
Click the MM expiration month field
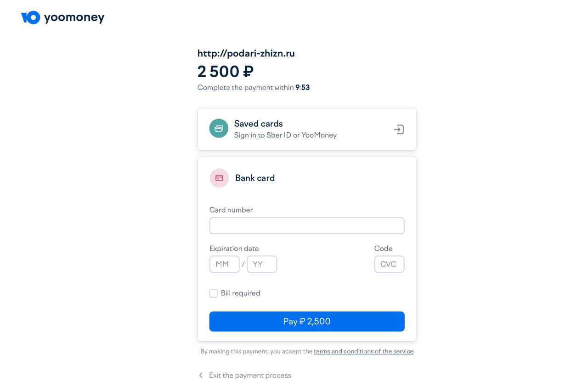pyautogui.click(x=224, y=264)
